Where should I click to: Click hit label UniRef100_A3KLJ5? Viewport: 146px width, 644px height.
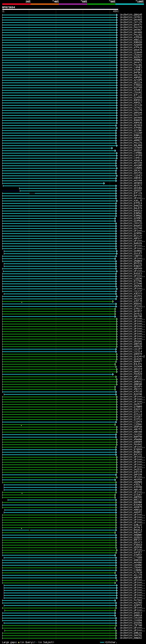[131, 201]
